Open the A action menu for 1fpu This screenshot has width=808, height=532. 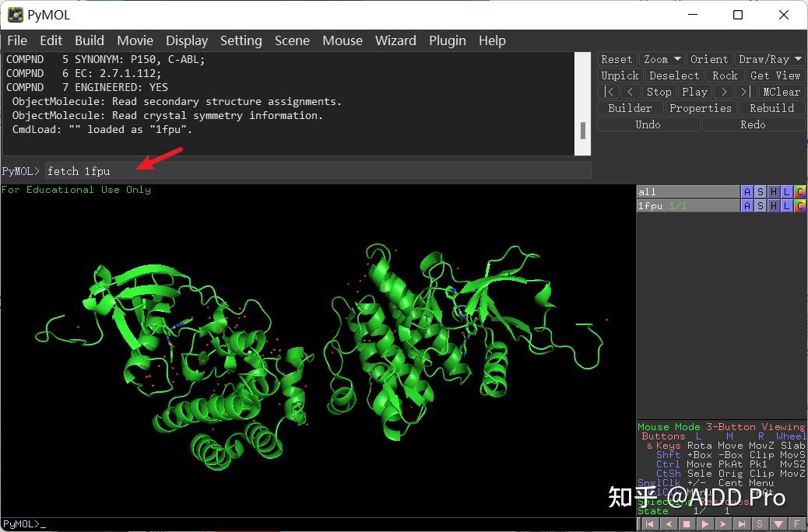[x=747, y=205]
